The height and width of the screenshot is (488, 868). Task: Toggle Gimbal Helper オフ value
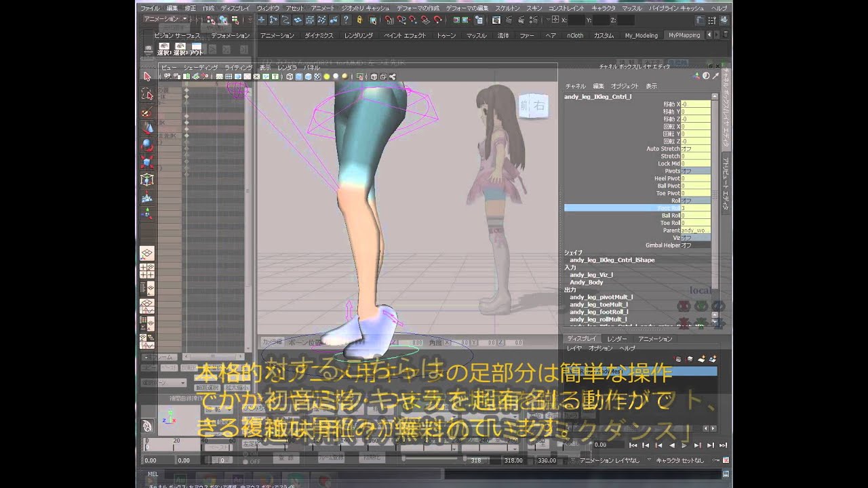tap(696, 245)
